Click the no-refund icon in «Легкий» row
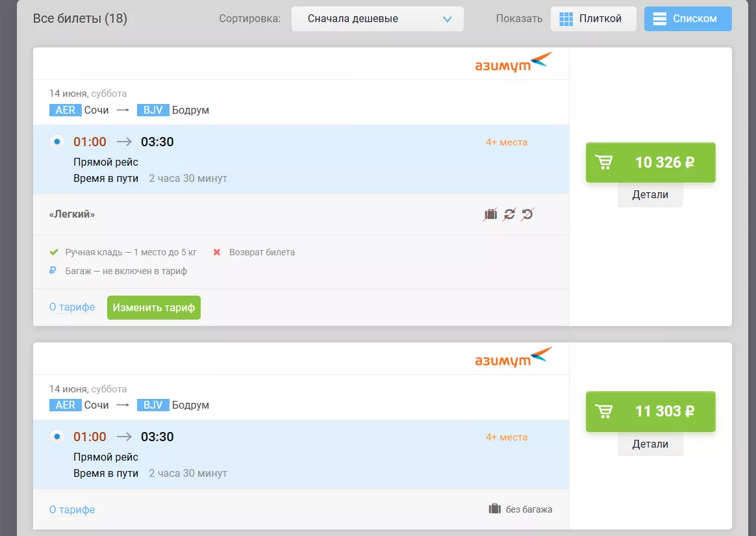This screenshot has width=756, height=536. (x=527, y=214)
